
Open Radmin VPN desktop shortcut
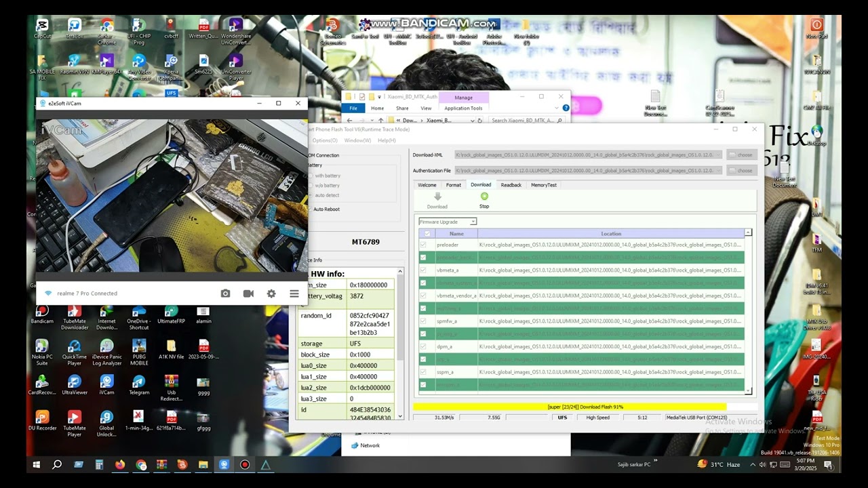pos(75,64)
